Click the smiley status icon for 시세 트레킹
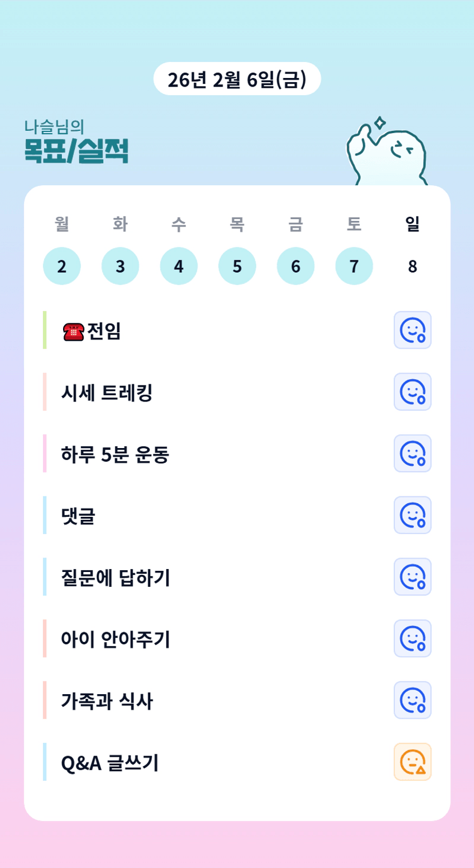The image size is (474, 868). 412,392
